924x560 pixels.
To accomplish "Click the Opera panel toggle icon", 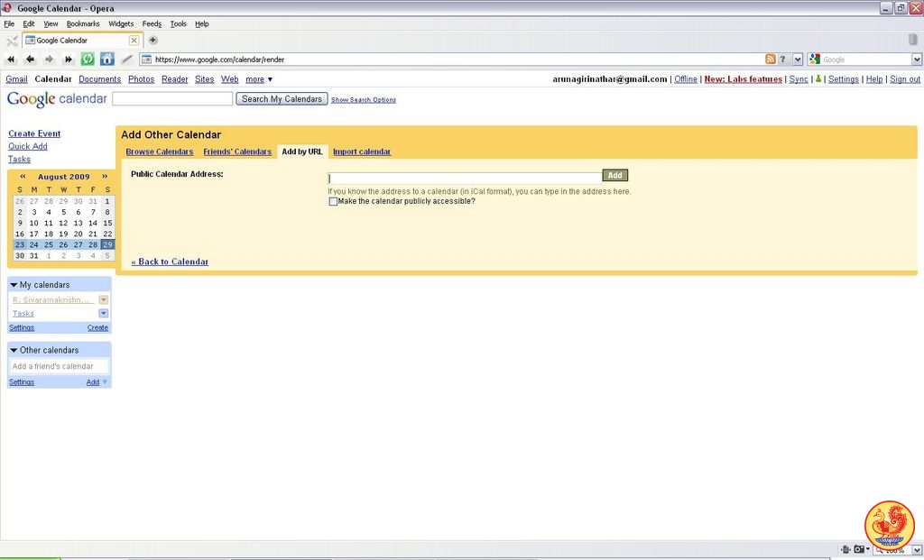I will coord(11,40).
